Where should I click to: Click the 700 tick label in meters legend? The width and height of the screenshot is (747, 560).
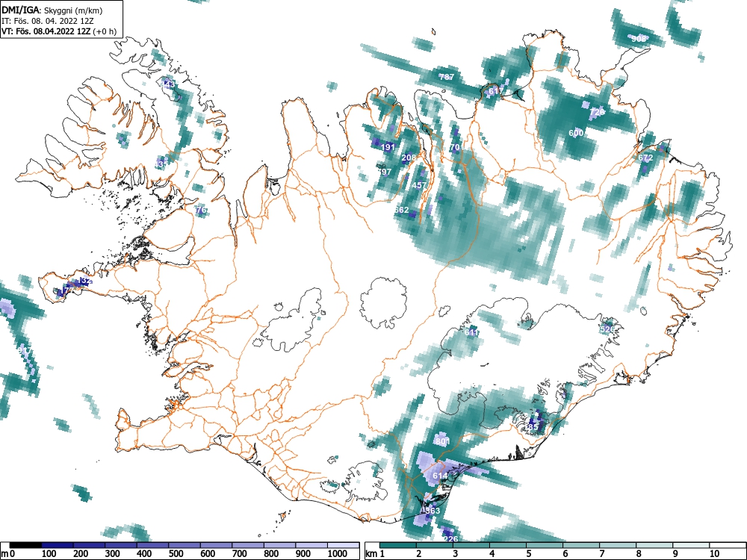click(240, 554)
